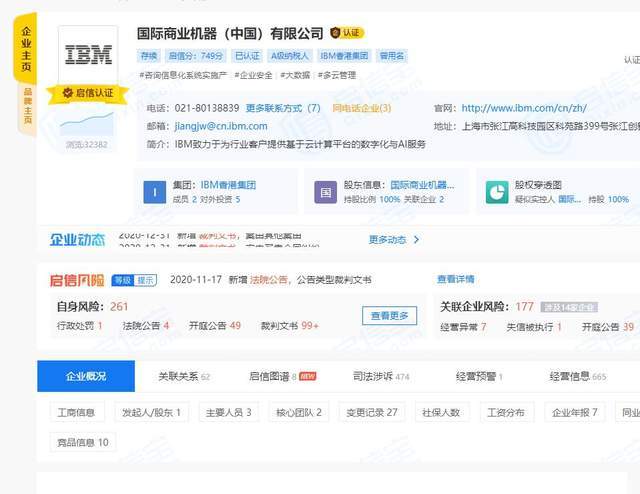Click 法院公告 4 risk item
This screenshot has width=640, height=494.
[146, 326]
